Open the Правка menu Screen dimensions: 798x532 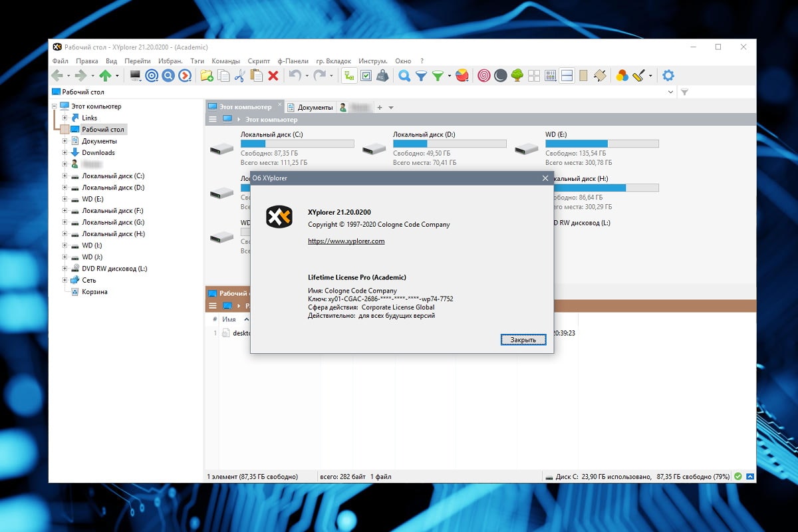click(x=87, y=61)
